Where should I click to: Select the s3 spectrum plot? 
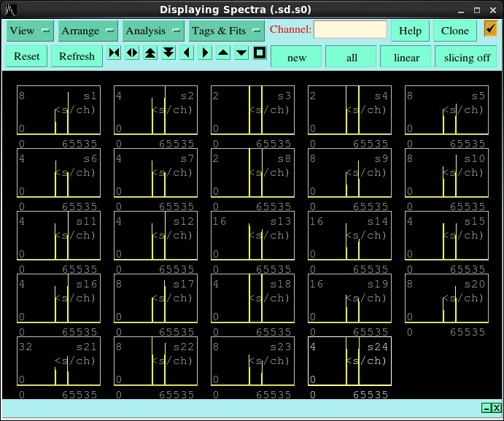pos(253,110)
